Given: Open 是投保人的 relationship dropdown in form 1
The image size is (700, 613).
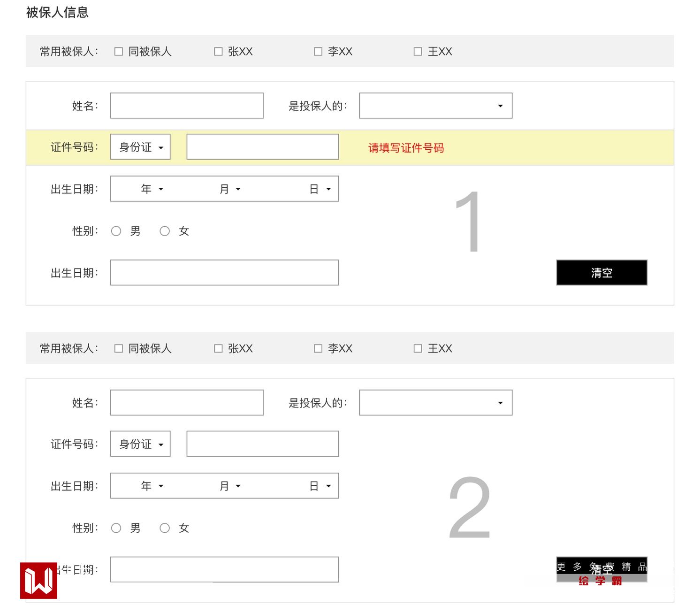Looking at the screenshot, I should point(436,106).
